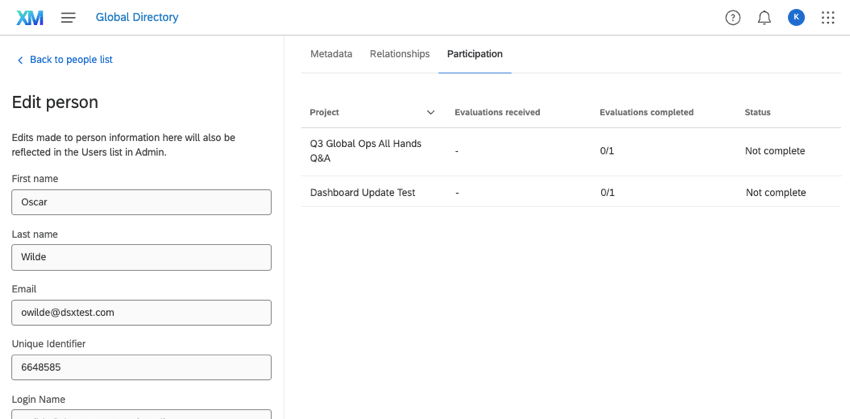Select the Participation tab
The image size is (850, 419).
click(x=475, y=54)
